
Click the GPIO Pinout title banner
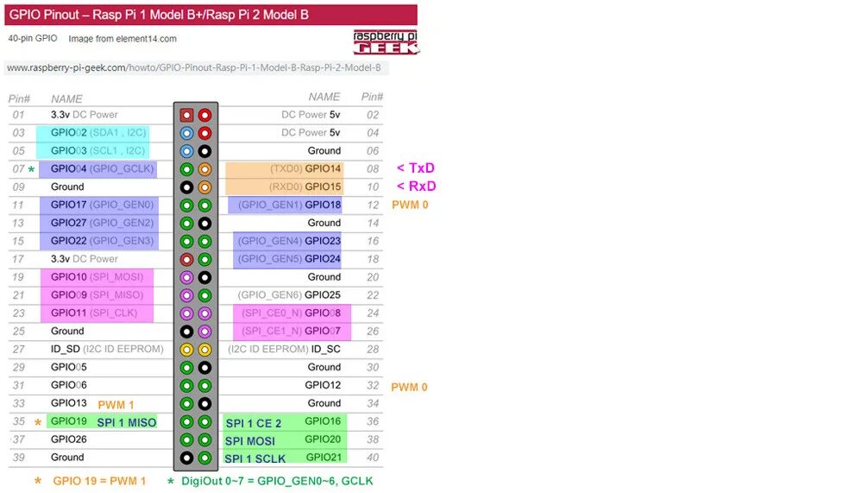(211, 15)
